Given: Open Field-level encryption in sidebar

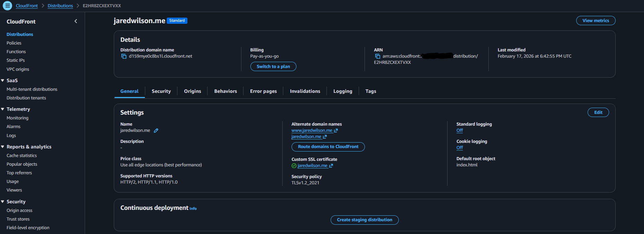Looking at the screenshot, I should [28, 228].
